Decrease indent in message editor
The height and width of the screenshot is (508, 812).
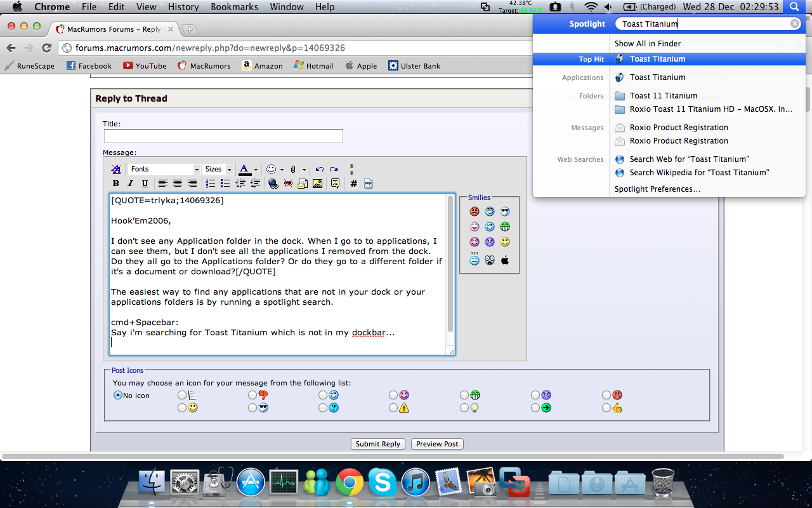pos(240,184)
